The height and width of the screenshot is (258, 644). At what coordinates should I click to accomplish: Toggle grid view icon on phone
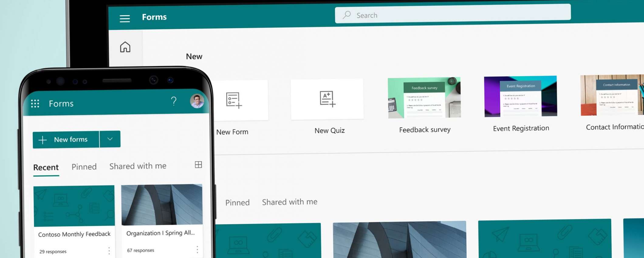(198, 165)
